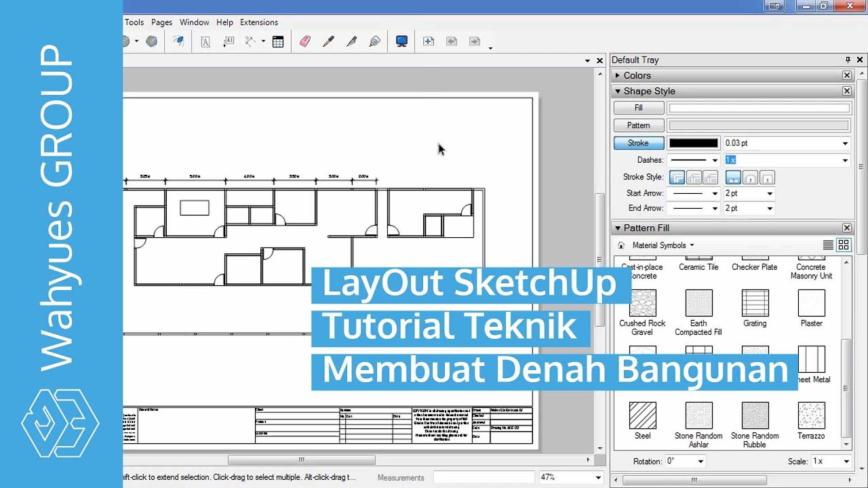
Task: Select the Split knife tool
Action: pyautogui.click(x=351, y=41)
